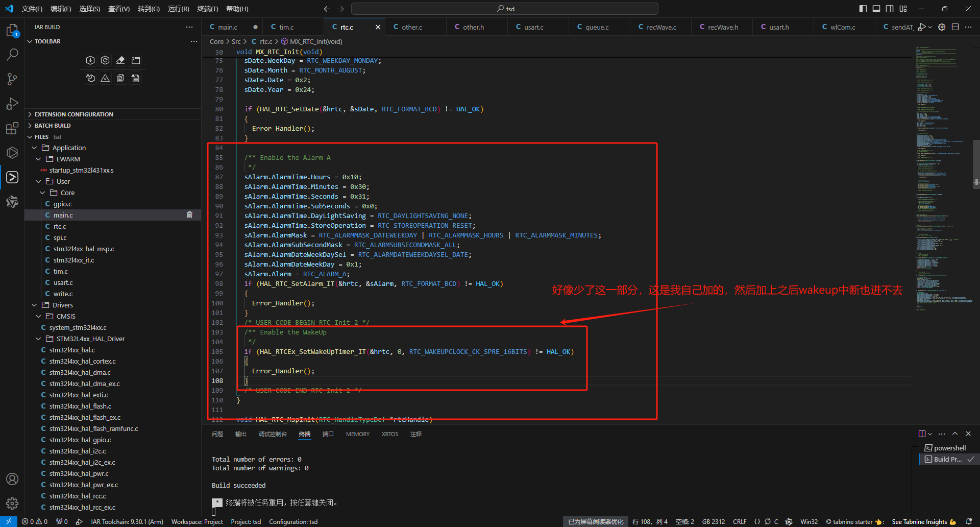The image size is (980, 527).
Task: Click the IAR build project toolbar icon
Action: tap(90, 60)
